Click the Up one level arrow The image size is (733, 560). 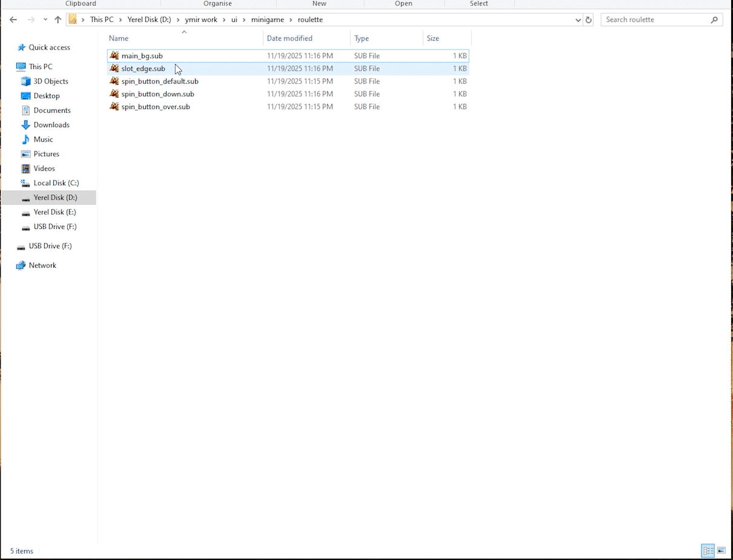point(58,19)
